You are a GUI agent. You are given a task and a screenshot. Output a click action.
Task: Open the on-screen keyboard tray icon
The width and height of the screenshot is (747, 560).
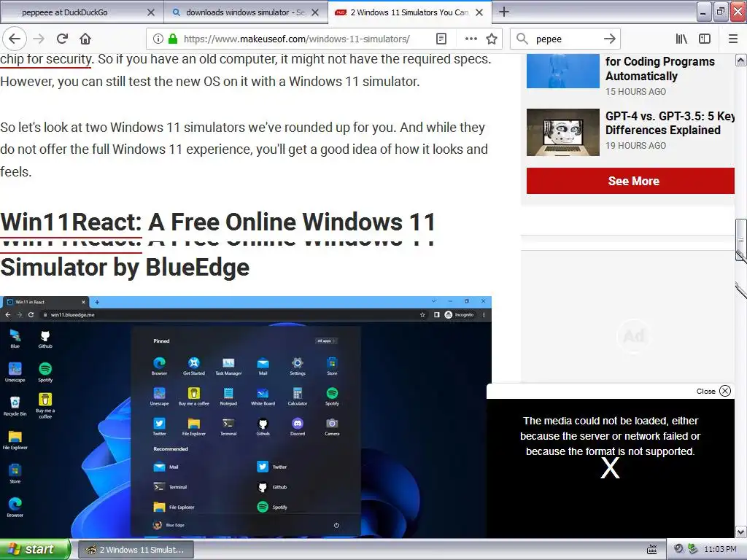tap(651, 550)
